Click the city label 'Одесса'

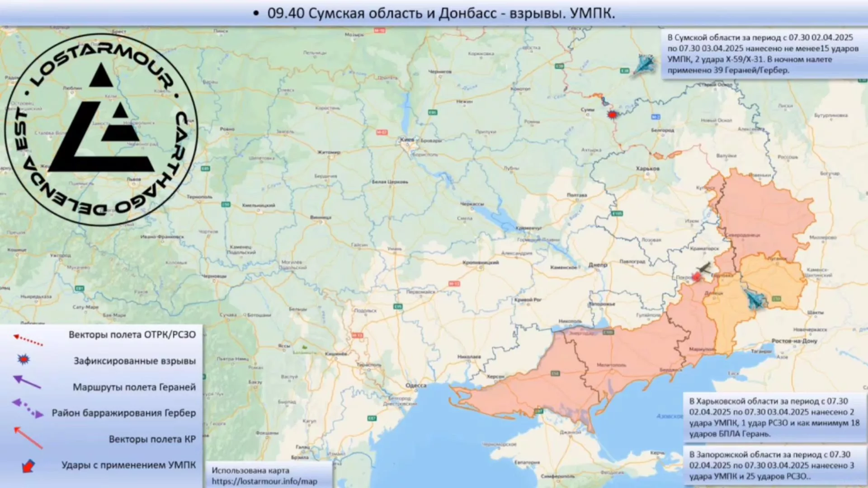(x=416, y=385)
